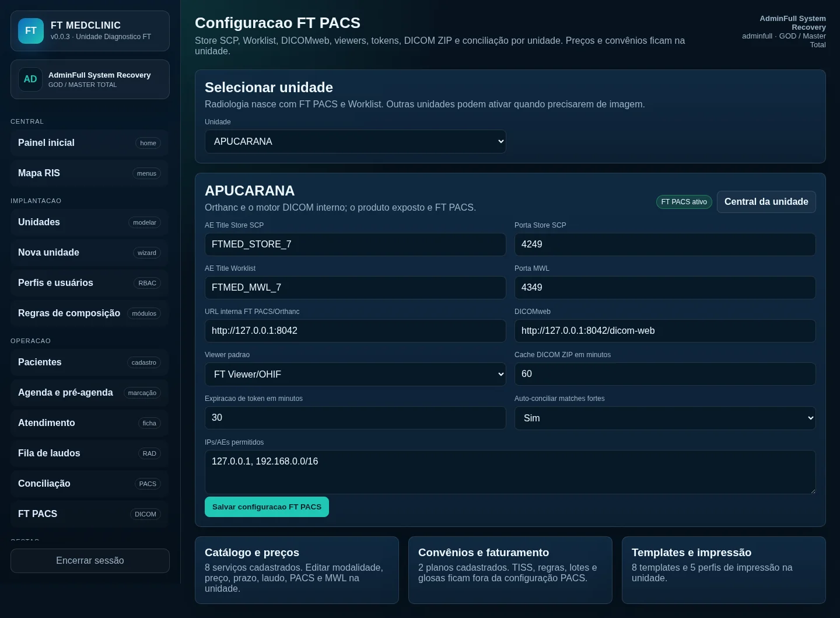This screenshot has height=618, width=840.
Task: Open Convênios e faturamento card
Action: click(x=510, y=570)
